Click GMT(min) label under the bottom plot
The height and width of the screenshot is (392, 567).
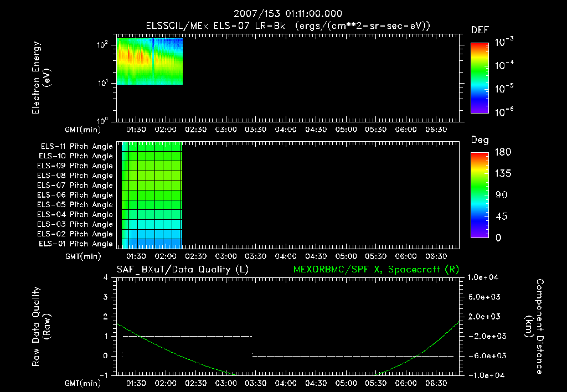[83, 383]
